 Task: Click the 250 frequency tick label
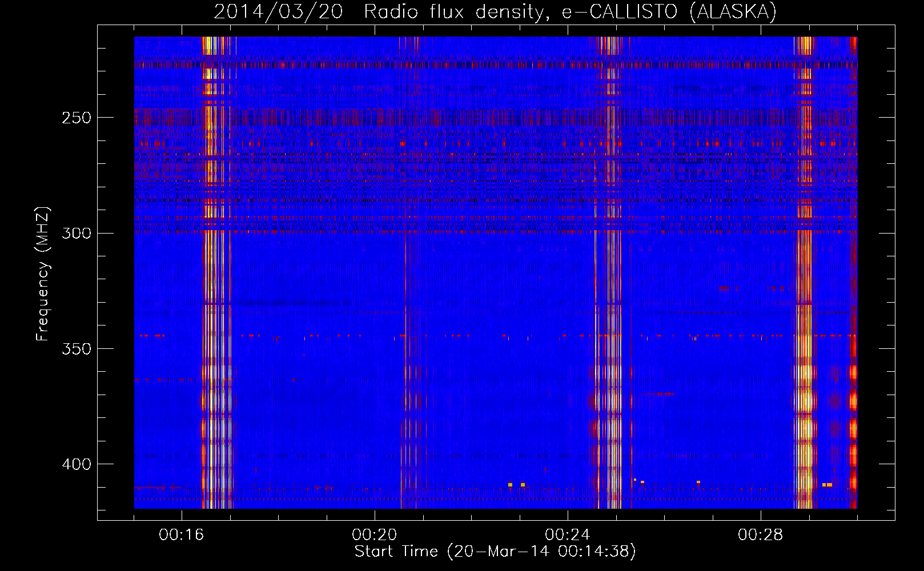[76, 118]
